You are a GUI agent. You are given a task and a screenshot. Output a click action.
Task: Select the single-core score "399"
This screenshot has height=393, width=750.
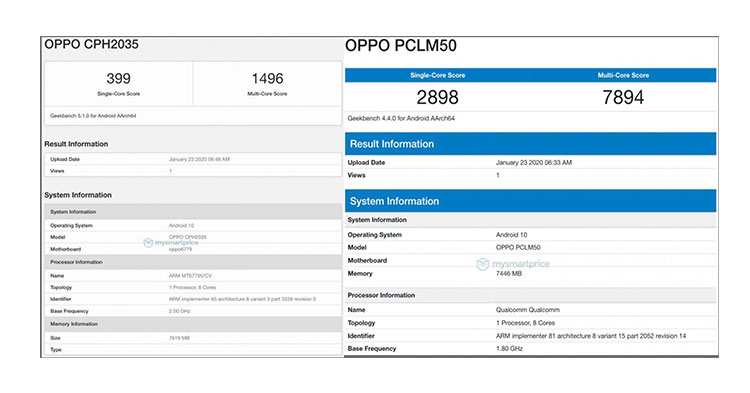(118, 78)
